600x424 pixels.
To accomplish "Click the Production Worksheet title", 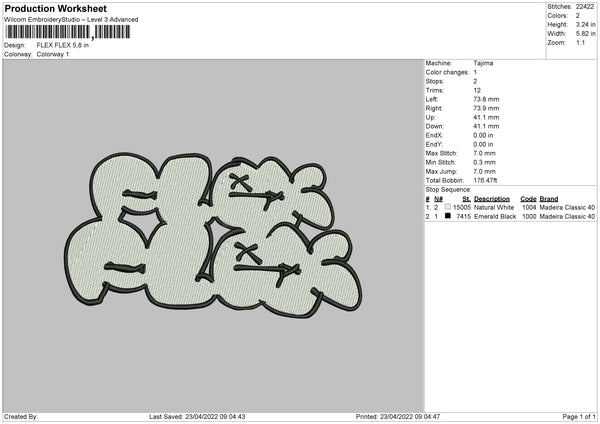I will click(x=55, y=8).
